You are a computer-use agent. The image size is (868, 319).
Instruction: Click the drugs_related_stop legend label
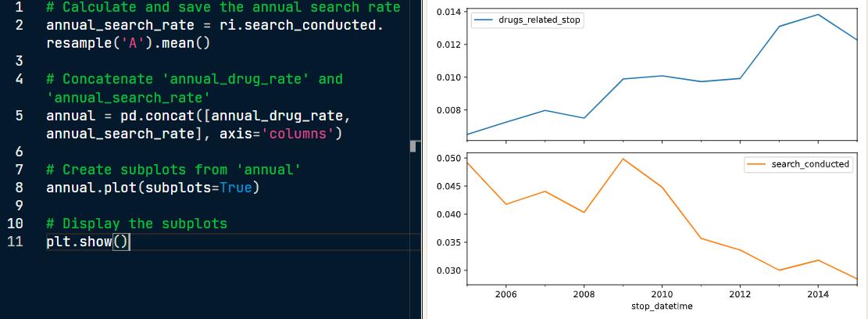pyautogui.click(x=539, y=20)
